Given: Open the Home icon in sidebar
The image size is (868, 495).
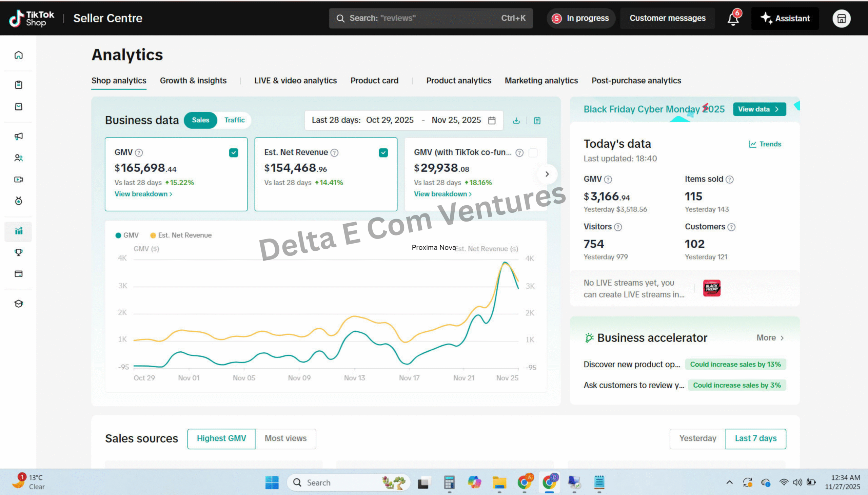Looking at the screenshot, I should tap(19, 55).
